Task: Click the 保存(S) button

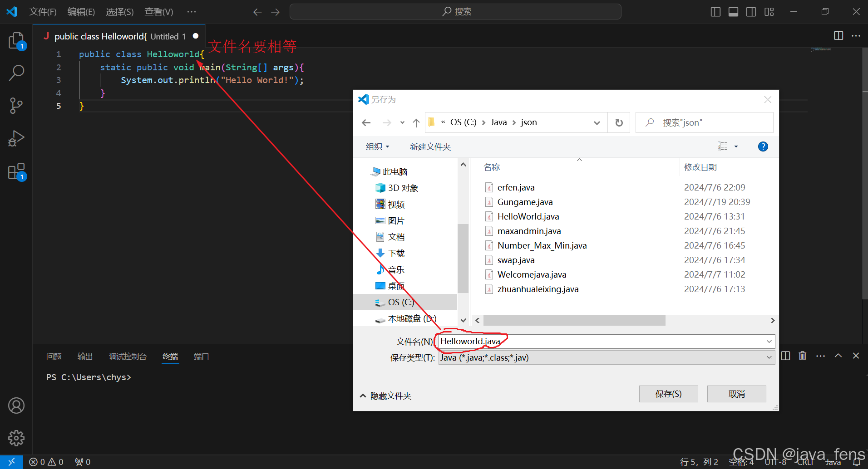Action: click(x=668, y=394)
